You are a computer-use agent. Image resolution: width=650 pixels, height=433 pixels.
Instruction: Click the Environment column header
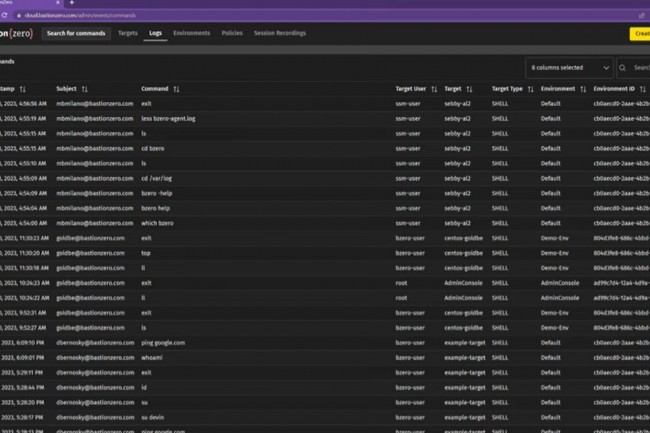tap(558, 89)
